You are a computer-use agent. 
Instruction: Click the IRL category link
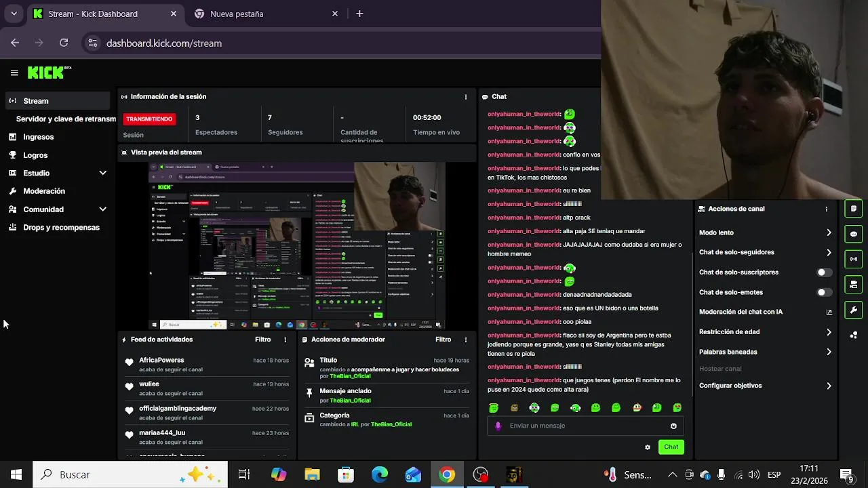[x=355, y=424]
